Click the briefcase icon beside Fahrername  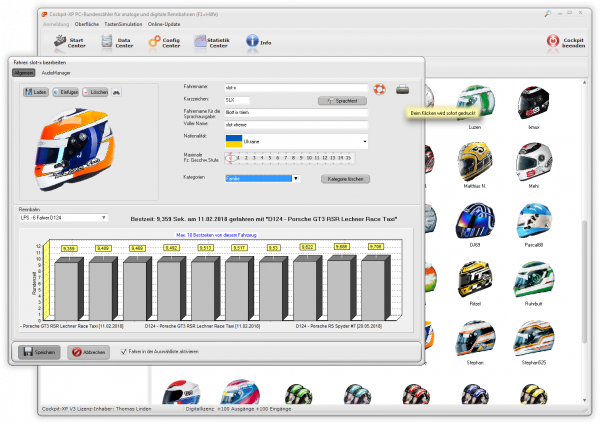[402, 89]
